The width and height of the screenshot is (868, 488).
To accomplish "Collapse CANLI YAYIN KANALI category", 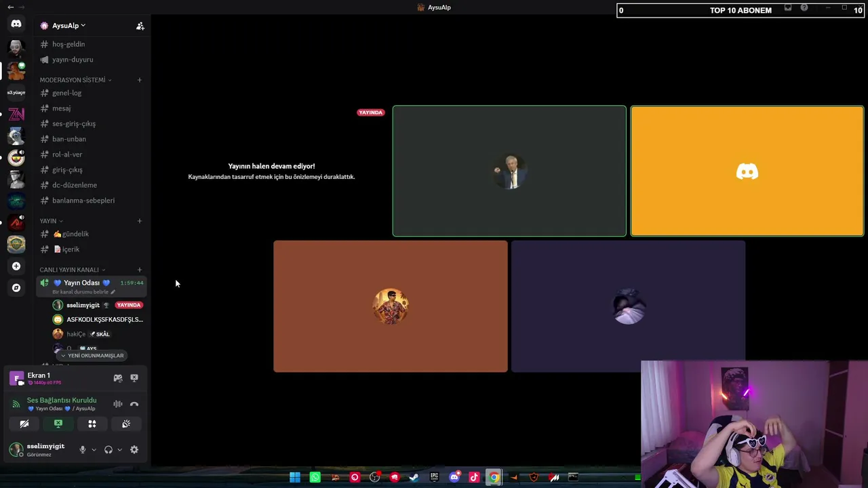I will pos(72,270).
